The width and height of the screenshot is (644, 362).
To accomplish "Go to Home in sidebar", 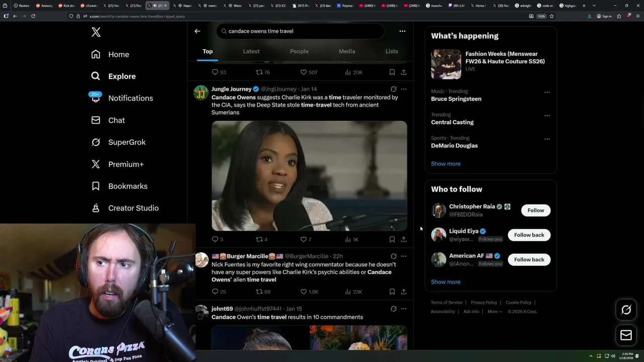I will (x=110, y=54).
